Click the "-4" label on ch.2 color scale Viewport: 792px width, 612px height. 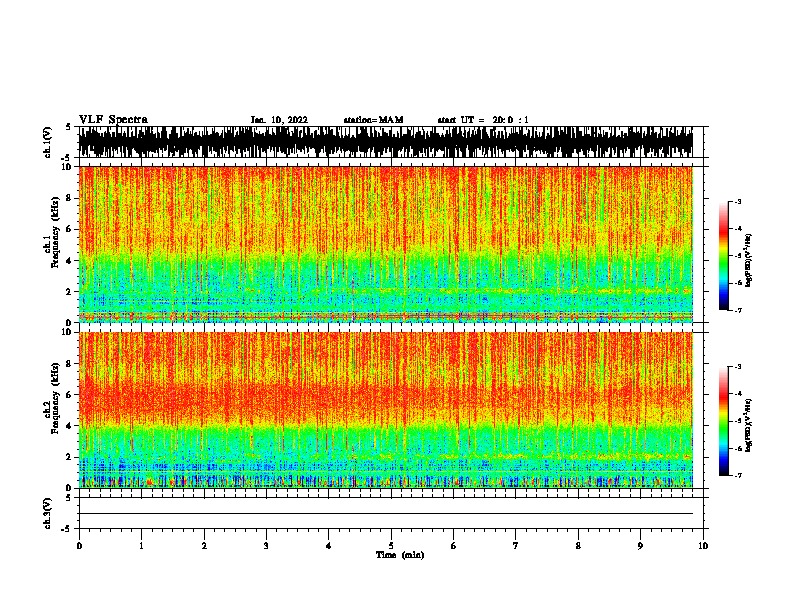(x=737, y=394)
